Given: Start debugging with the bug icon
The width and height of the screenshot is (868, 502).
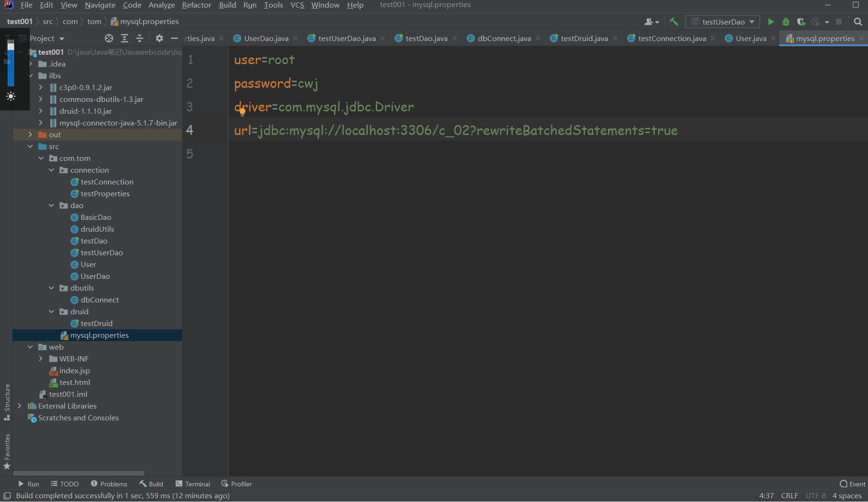Looking at the screenshot, I should tap(786, 22).
